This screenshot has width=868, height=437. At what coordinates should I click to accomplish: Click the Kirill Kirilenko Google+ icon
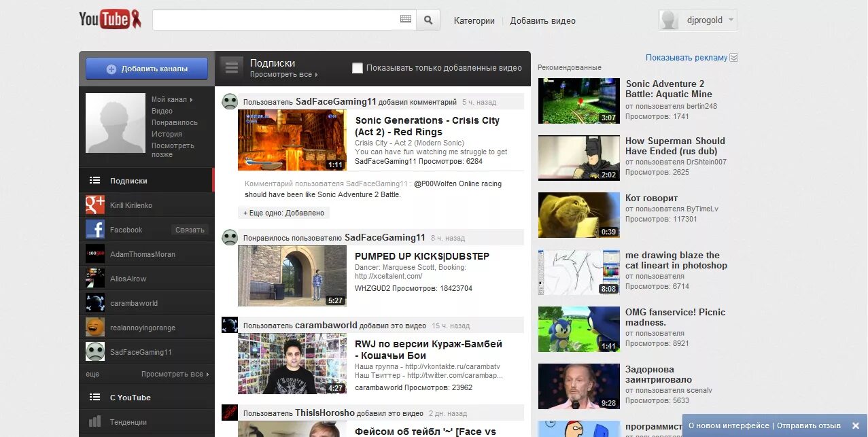(95, 205)
